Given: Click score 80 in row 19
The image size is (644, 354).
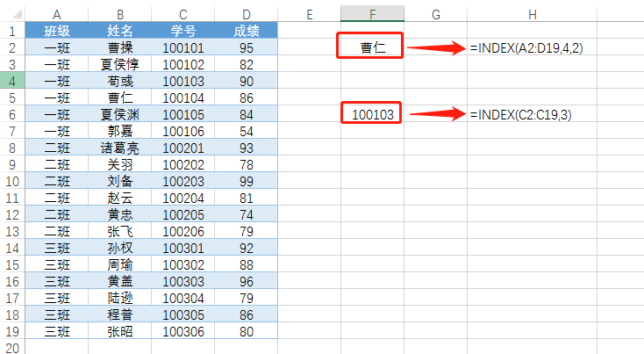Looking at the screenshot, I should pyautogui.click(x=246, y=331).
